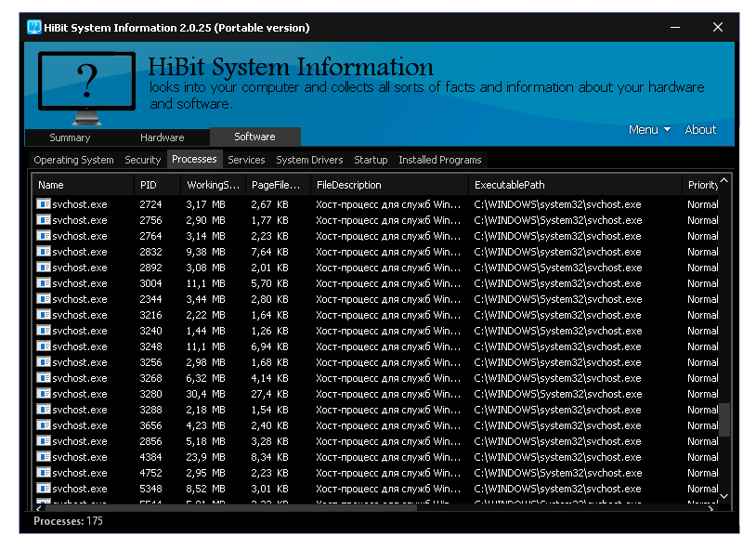
Task: Click process icon for svchost.exe PID 3268
Action: 44,378
